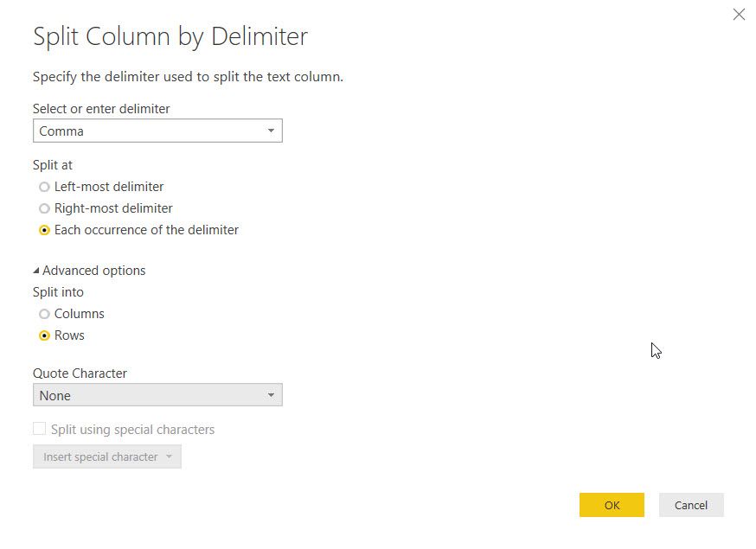Choose Each occurrence of the delimiter
The width and height of the screenshot is (756, 549).
(44, 230)
